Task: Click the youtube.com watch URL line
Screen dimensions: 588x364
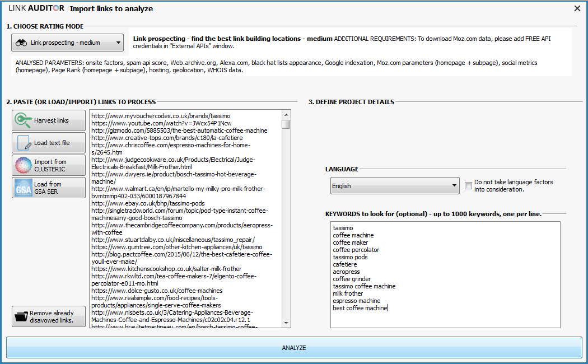Action: pos(161,123)
